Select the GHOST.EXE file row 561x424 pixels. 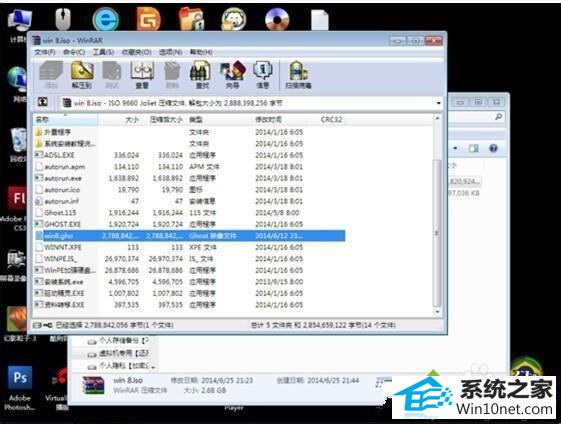(190, 224)
